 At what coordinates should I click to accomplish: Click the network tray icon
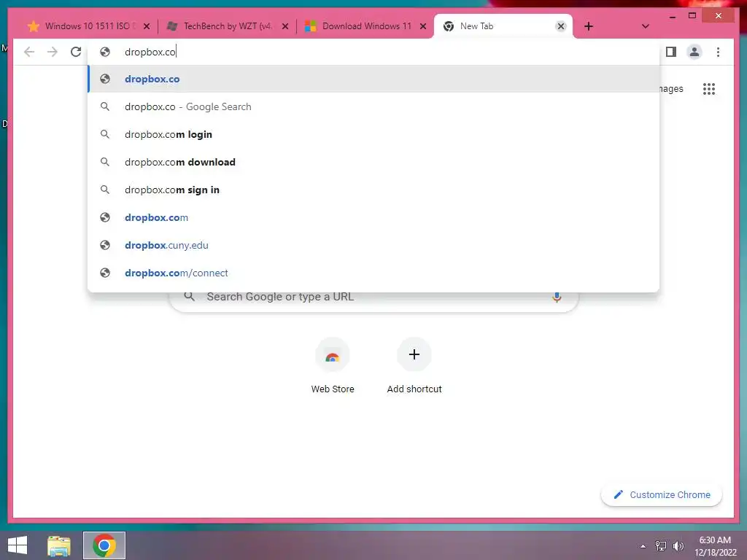661,545
